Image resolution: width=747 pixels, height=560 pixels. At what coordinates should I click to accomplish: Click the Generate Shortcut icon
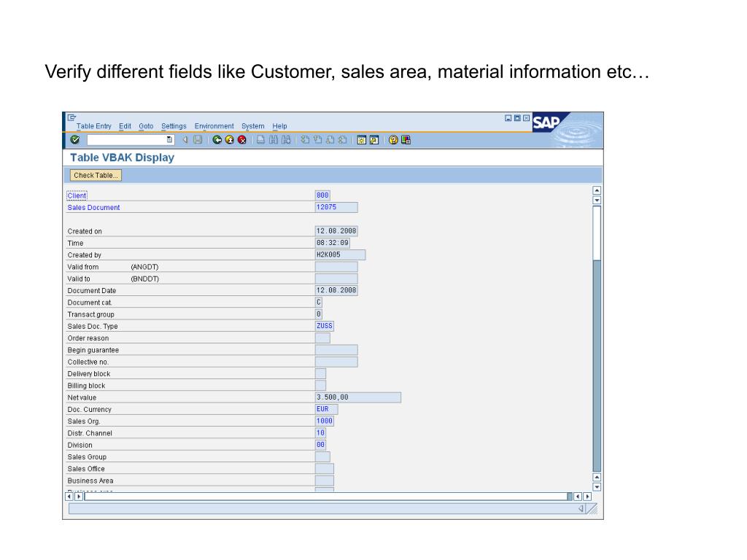pos(374,139)
